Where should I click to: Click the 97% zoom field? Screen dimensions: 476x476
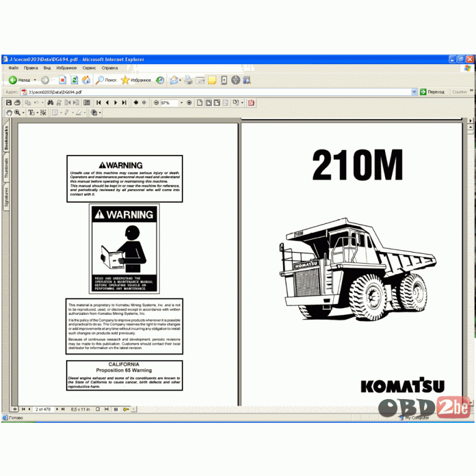pyautogui.click(x=169, y=103)
